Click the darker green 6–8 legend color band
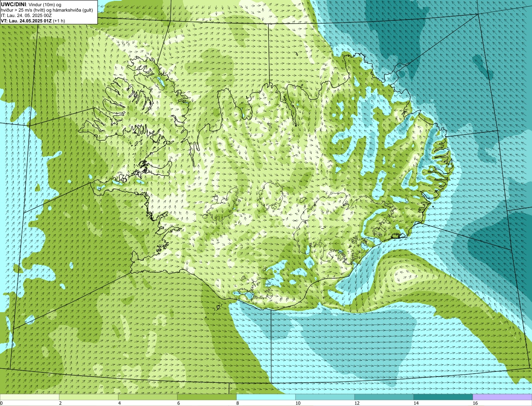 coord(207,397)
